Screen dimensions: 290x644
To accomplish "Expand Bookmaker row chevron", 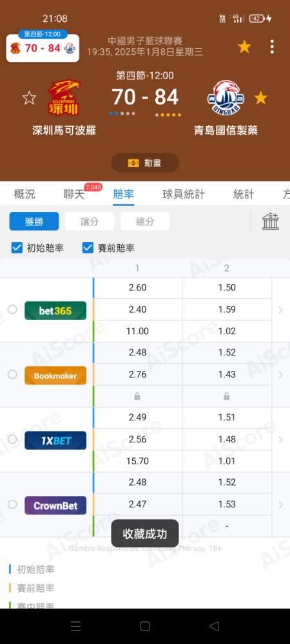I will point(281,375).
